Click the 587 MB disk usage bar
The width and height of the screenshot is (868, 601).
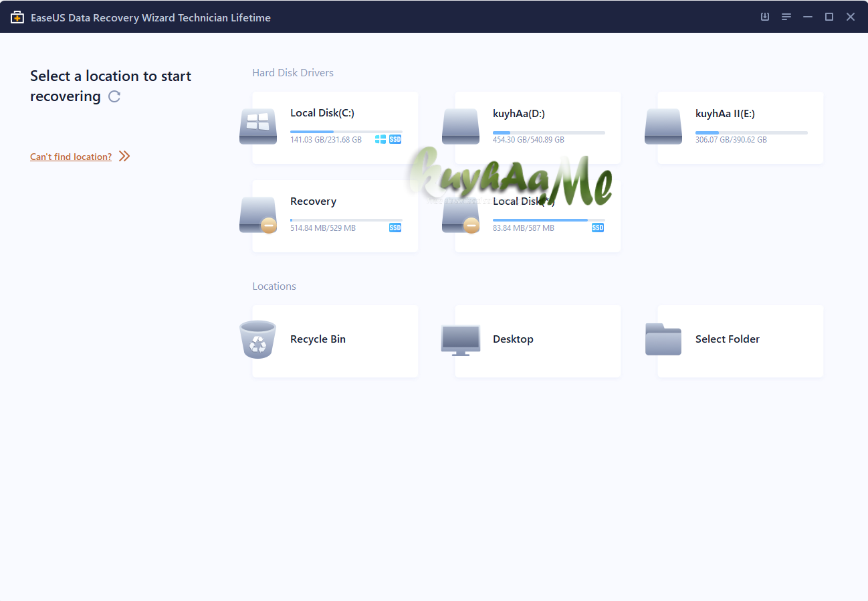click(x=549, y=220)
